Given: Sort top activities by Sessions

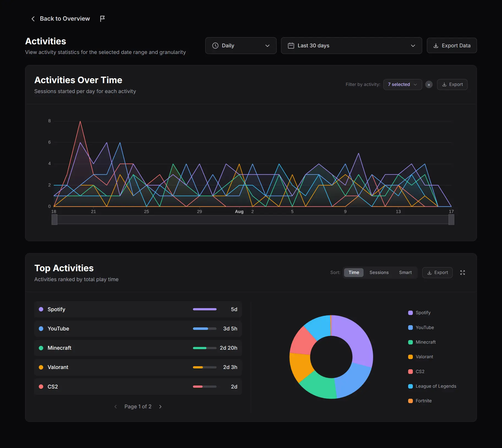Looking at the screenshot, I should point(379,272).
